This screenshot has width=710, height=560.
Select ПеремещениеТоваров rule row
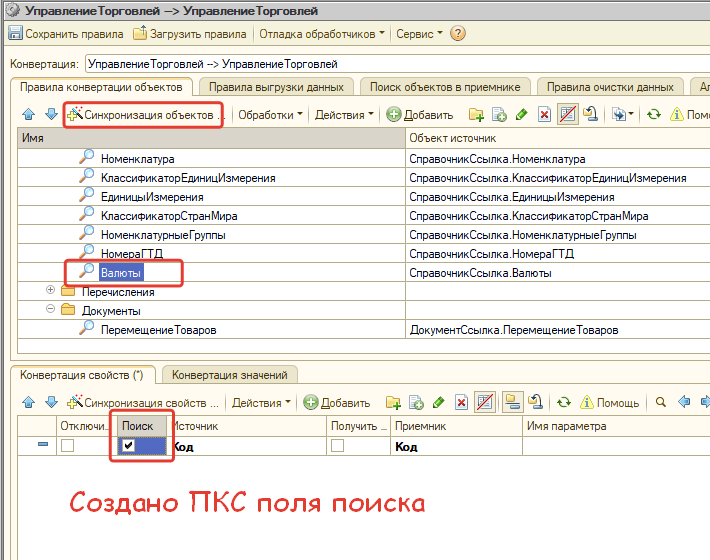158,330
